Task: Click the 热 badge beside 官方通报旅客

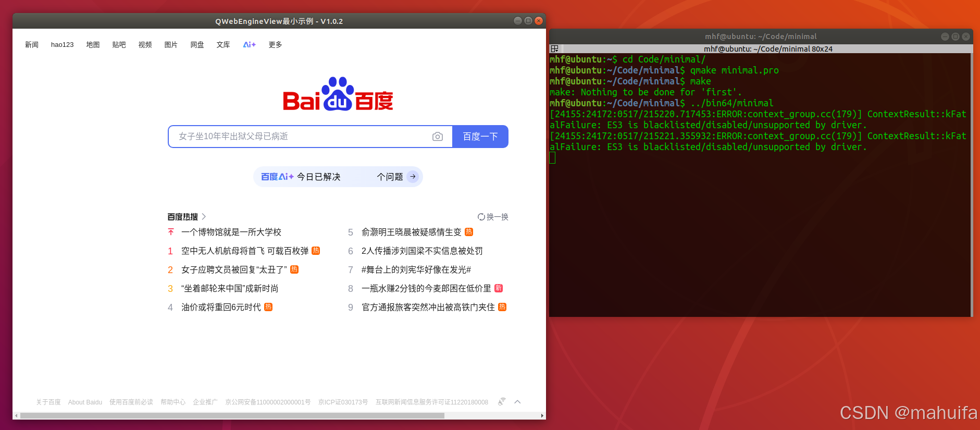Action: (x=502, y=307)
